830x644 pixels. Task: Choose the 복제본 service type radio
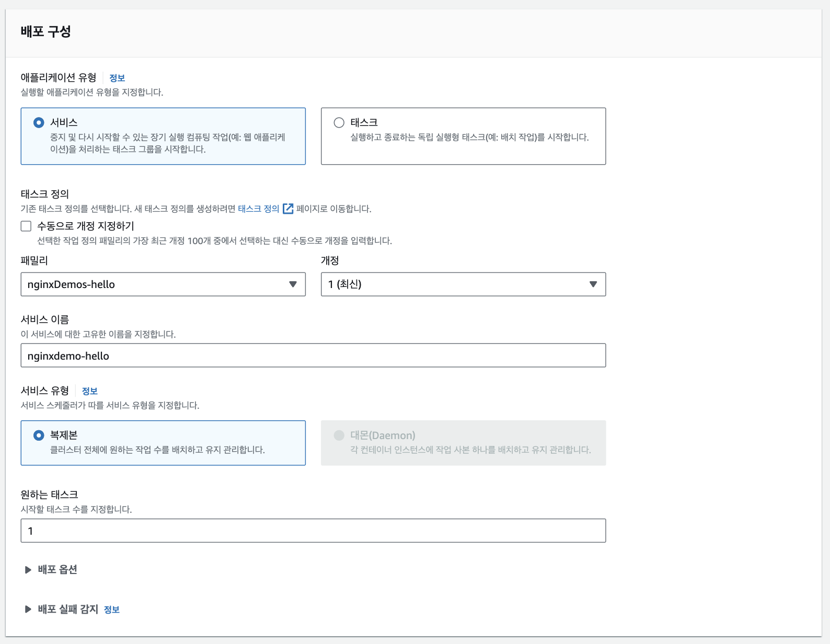point(39,435)
